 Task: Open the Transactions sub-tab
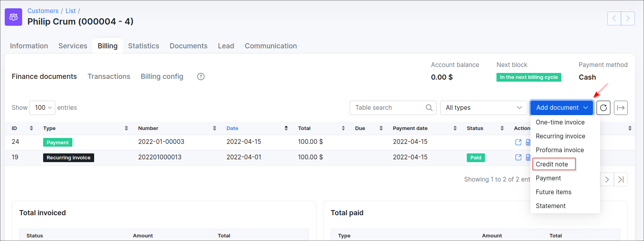(x=109, y=77)
